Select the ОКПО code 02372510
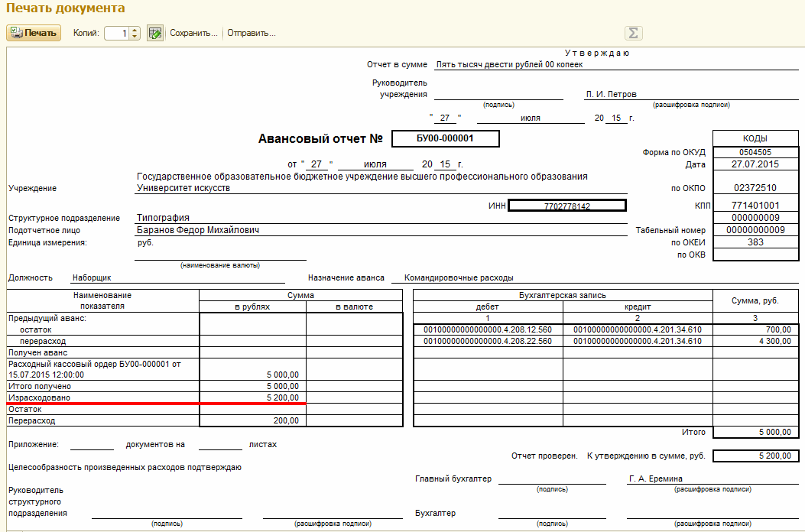Viewport: 805px width, 532px height. 755,188
